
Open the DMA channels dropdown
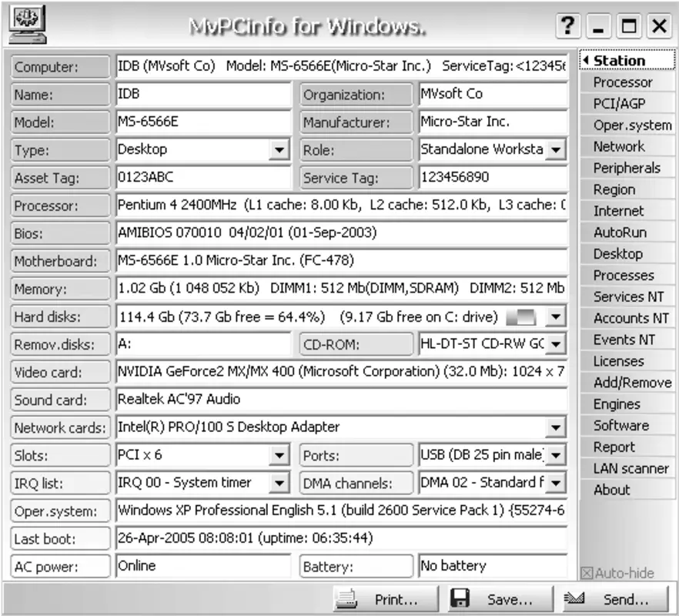[556, 483]
